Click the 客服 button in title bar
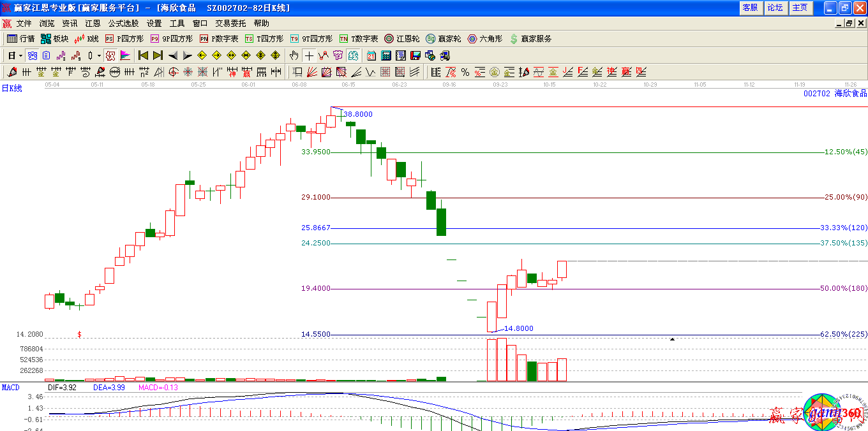 [x=750, y=8]
